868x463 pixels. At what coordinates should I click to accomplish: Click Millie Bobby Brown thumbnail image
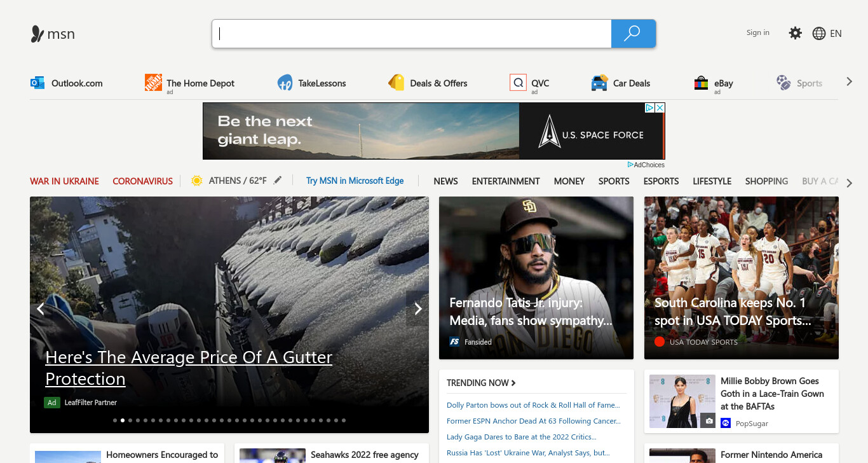pyautogui.click(x=682, y=401)
